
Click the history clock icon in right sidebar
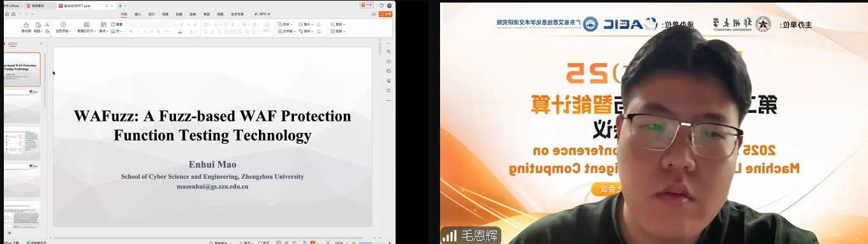tap(388, 90)
